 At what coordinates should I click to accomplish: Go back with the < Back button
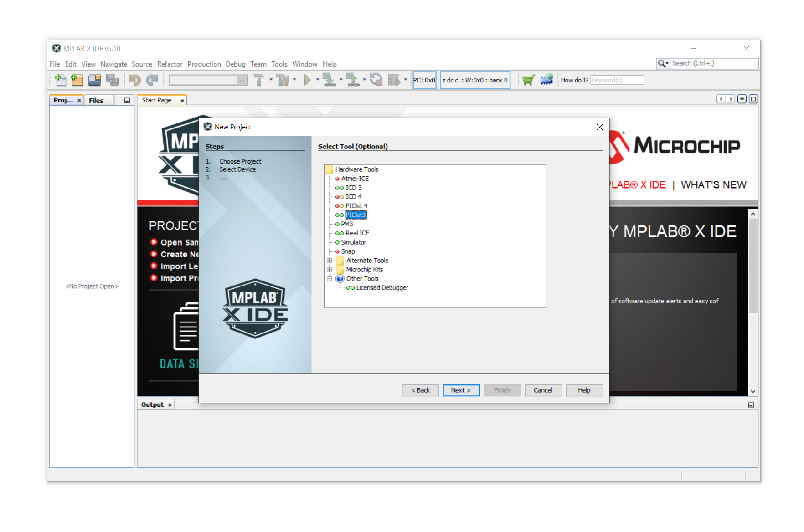(420, 390)
